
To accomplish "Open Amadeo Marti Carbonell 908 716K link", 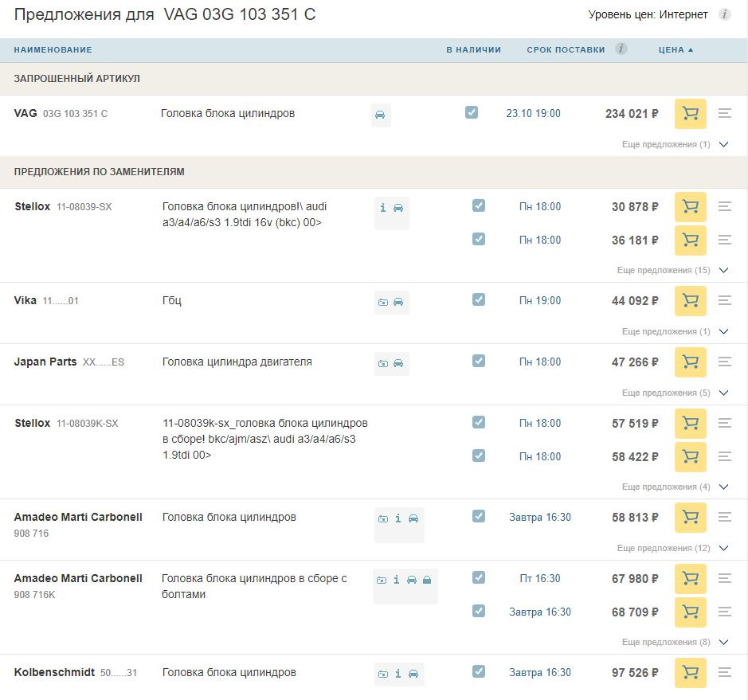I will 78,586.
